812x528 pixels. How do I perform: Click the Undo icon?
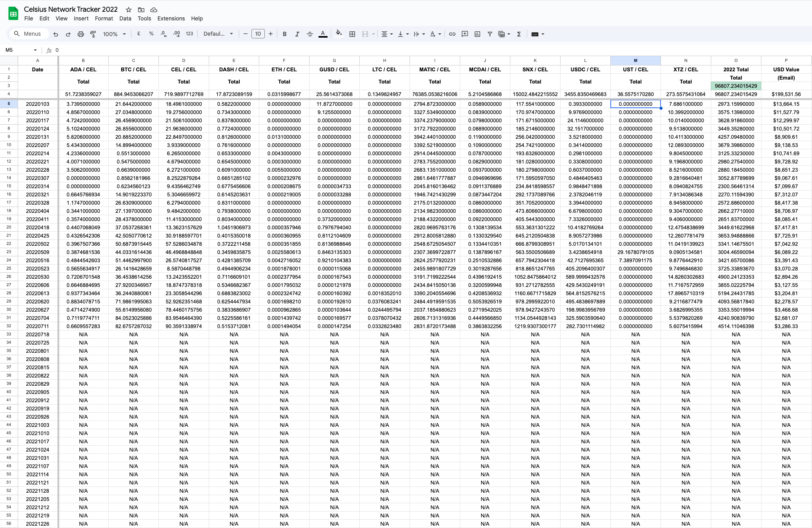tap(56, 34)
